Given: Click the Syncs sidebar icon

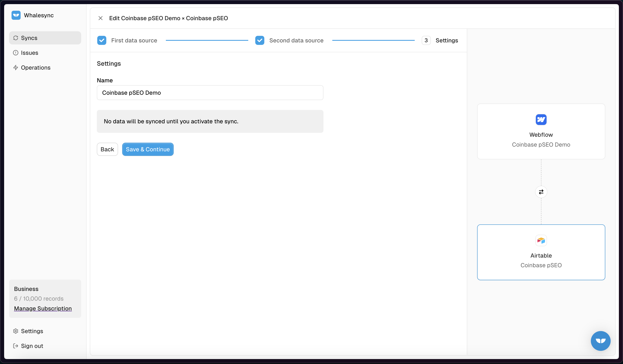Looking at the screenshot, I should tap(16, 38).
